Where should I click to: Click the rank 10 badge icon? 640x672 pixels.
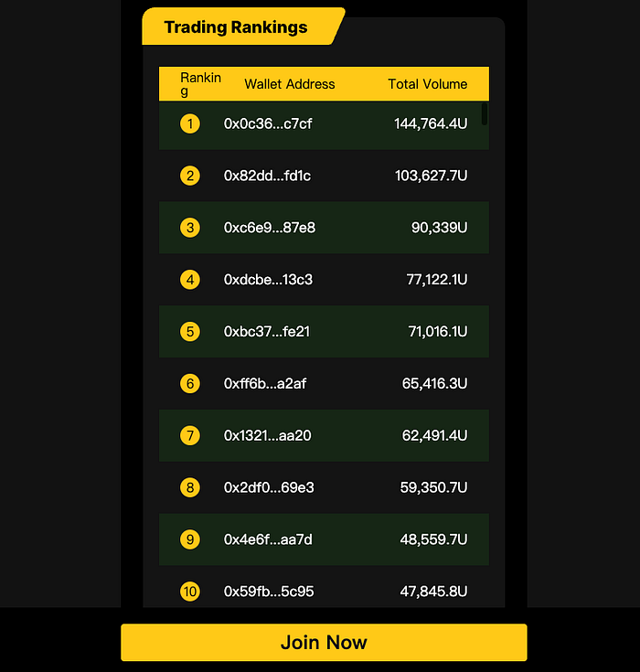point(190,592)
